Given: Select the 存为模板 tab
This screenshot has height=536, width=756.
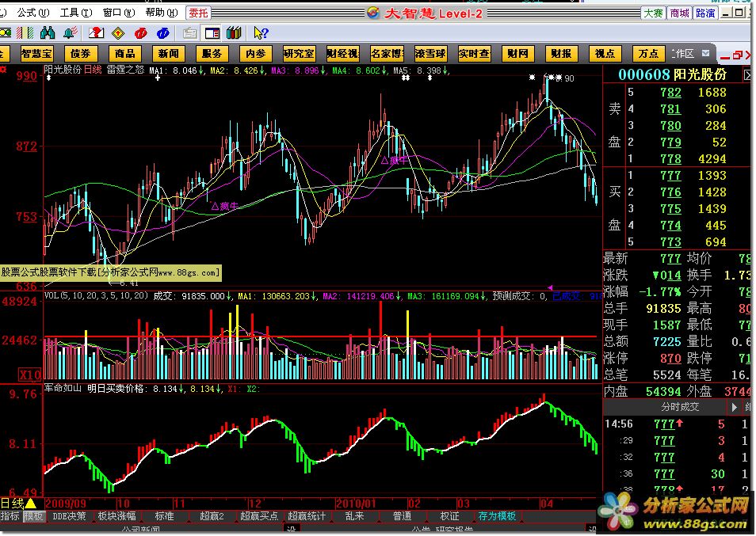Looking at the screenshot, I should [x=497, y=516].
